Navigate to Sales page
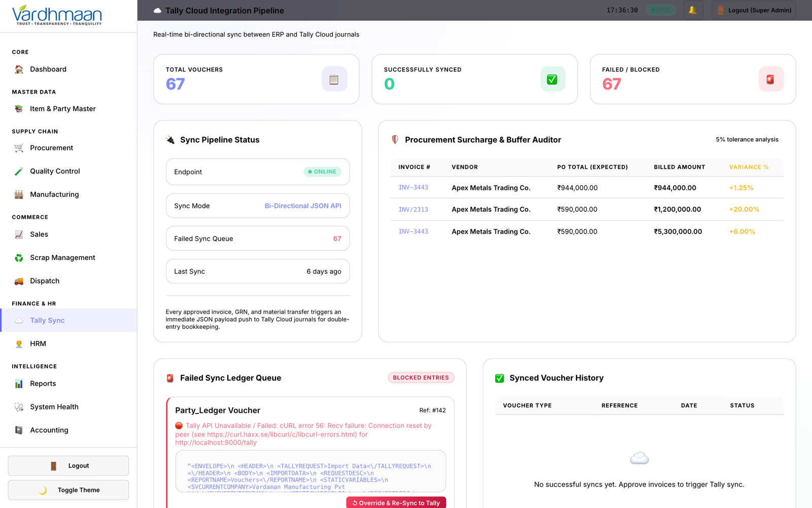The height and width of the screenshot is (508, 812). tap(69, 234)
